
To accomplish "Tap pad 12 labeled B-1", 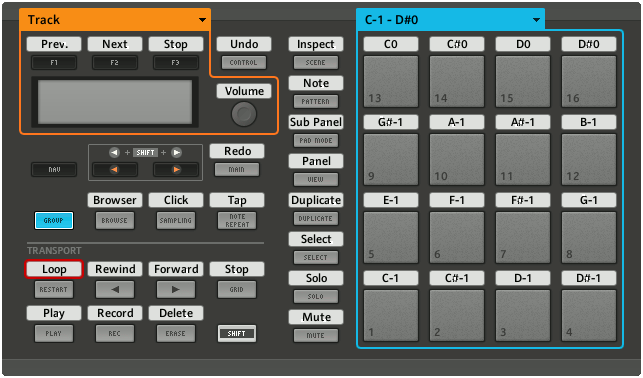I will 589,159.
